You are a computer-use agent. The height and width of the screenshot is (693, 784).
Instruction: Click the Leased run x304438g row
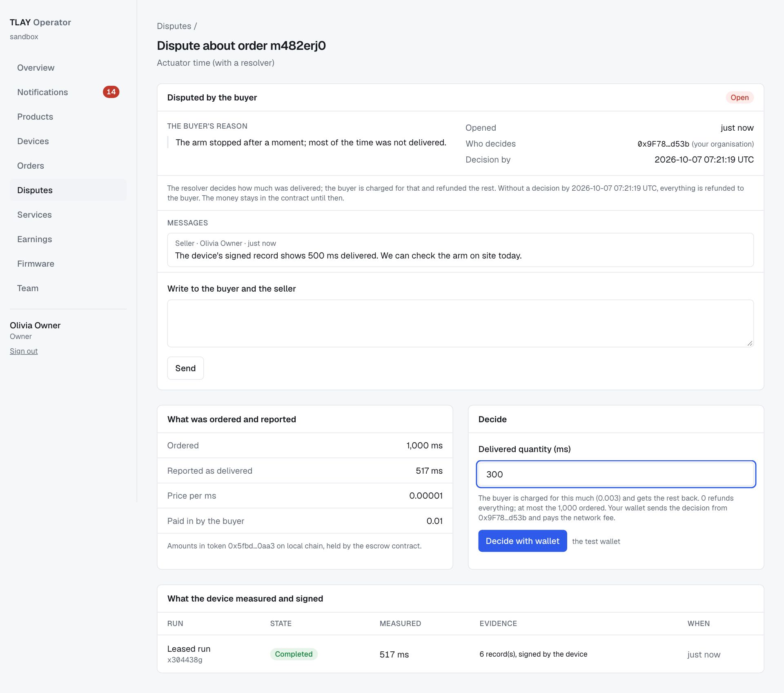(x=460, y=654)
